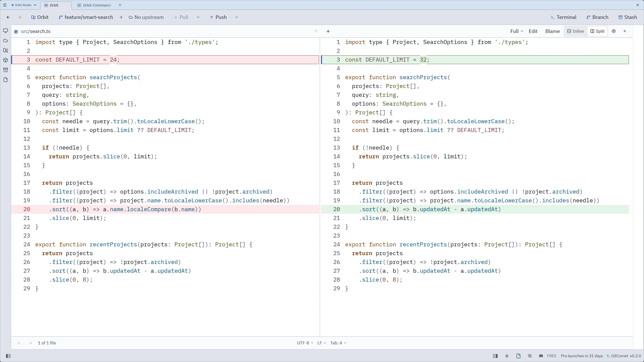Open the document icon in left sidebar
Screen dimensions: 644x362
[6, 80]
